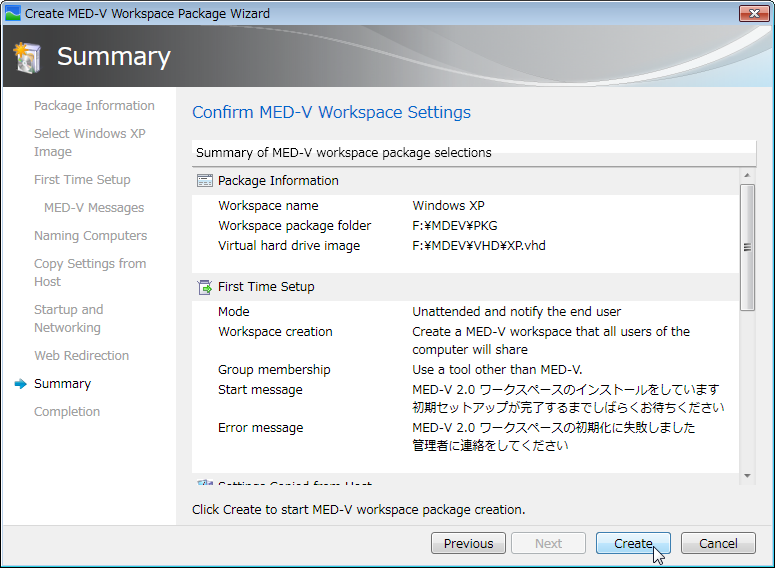This screenshot has height=568, width=775.
Task: Click Summary of MED-V workspace package selections
Action: 344,153
